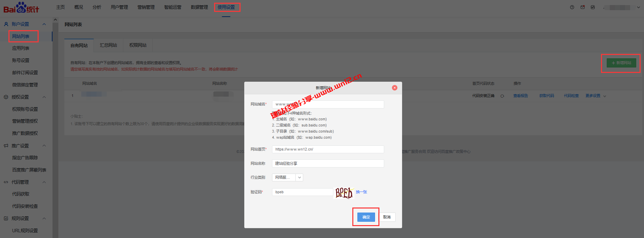Click the sidebar scroll-up arrow
The width and height of the screenshot is (644, 238).
(x=55, y=20)
